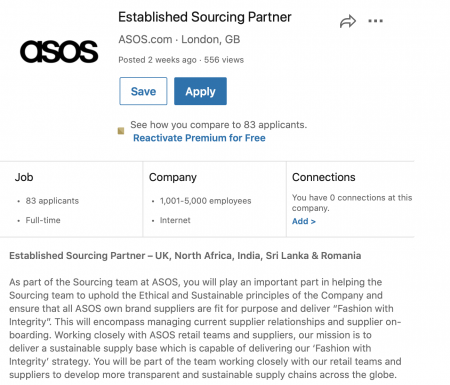Click the Add connections link
The image size is (450, 385).
click(x=304, y=221)
